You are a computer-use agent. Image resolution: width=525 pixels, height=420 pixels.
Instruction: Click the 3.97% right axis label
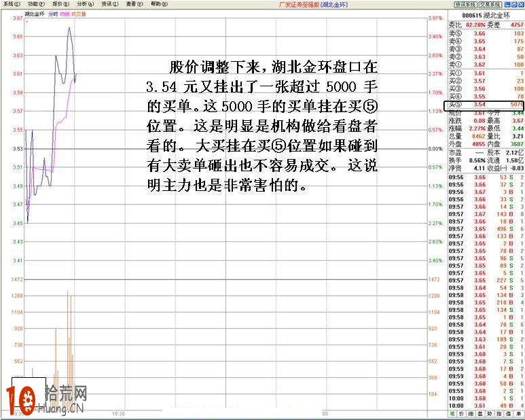(x=435, y=18)
